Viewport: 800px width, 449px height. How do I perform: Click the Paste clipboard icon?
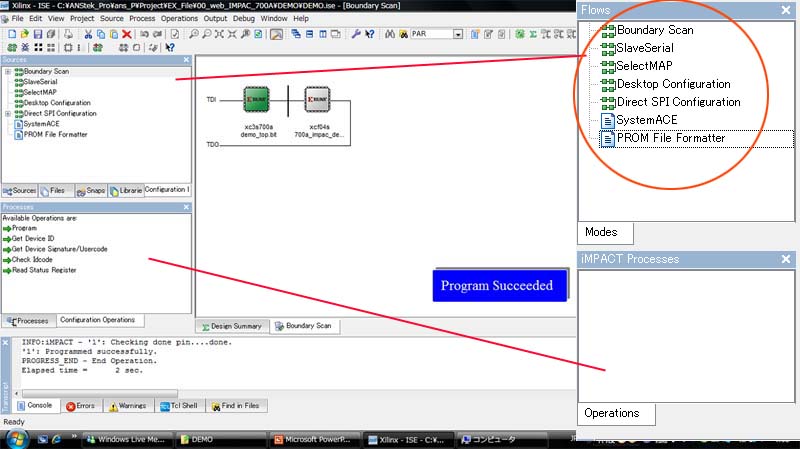pyautogui.click(x=114, y=34)
